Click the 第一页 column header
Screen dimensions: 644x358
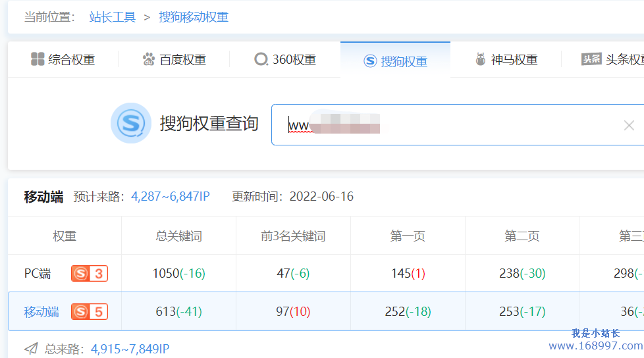(x=408, y=236)
